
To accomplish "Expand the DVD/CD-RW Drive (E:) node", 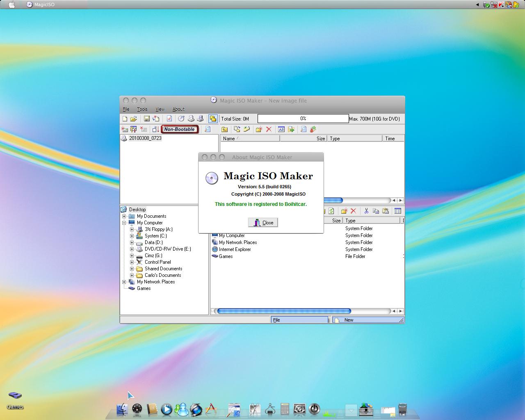I will pyautogui.click(x=132, y=249).
